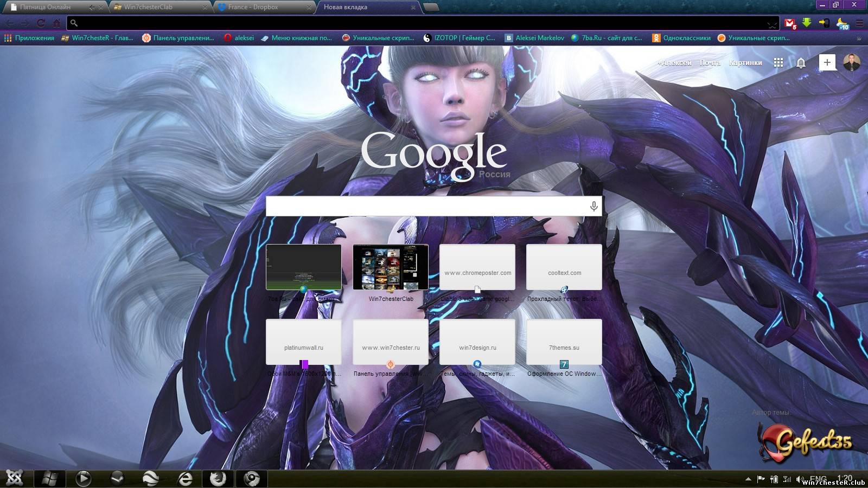Open the Одноклассники bookmark
This screenshot has height=488, width=868.
point(681,38)
